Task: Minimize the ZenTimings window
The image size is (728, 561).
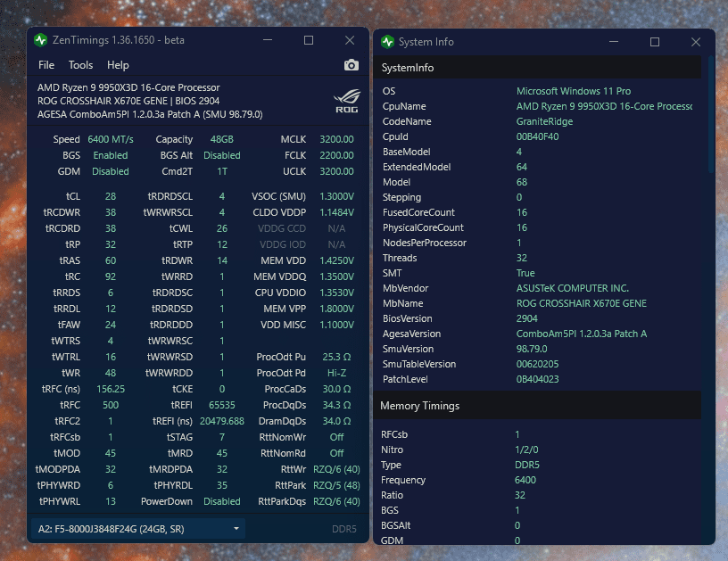Action: [268, 40]
